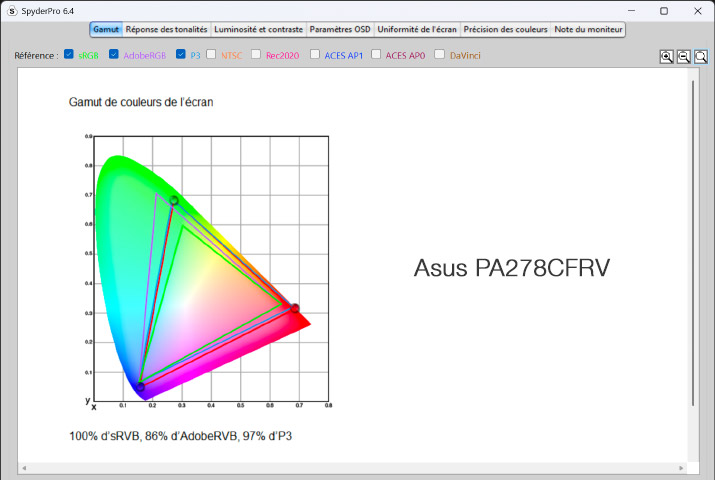Viewport: 715px width, 480px height.
Task: Click the zoom in magnifier icon
Action: tap(667, 57)
